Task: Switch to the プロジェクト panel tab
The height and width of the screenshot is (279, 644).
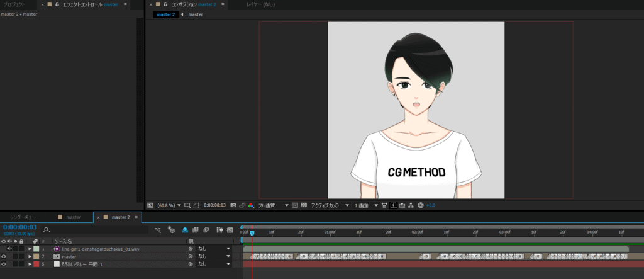Action: [14, 4]
